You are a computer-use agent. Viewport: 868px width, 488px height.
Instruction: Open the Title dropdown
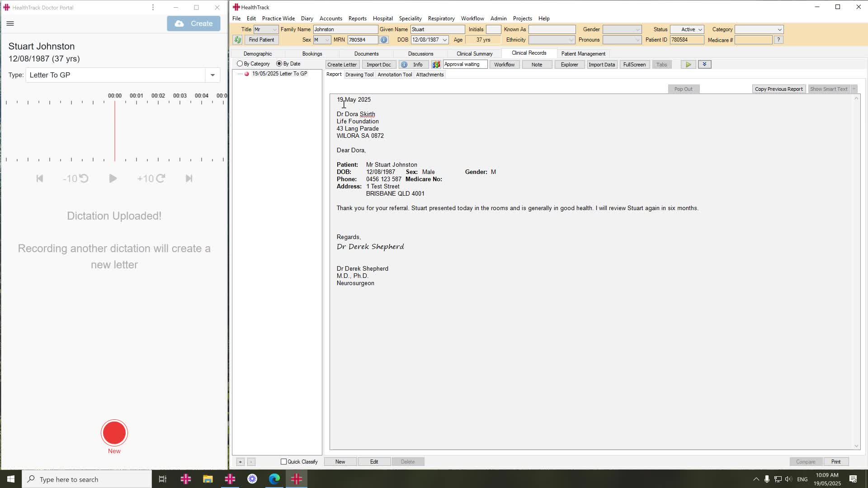pos(274,29)
